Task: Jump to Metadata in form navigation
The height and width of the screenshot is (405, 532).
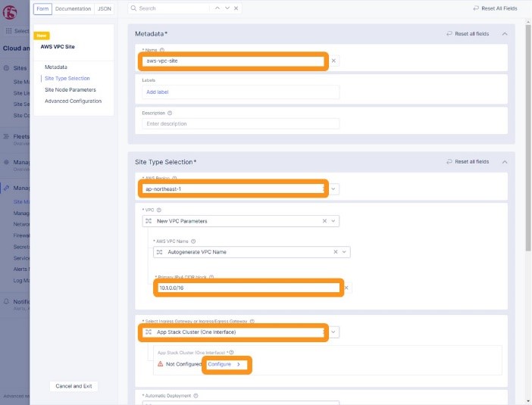Action: click(56, 67)
